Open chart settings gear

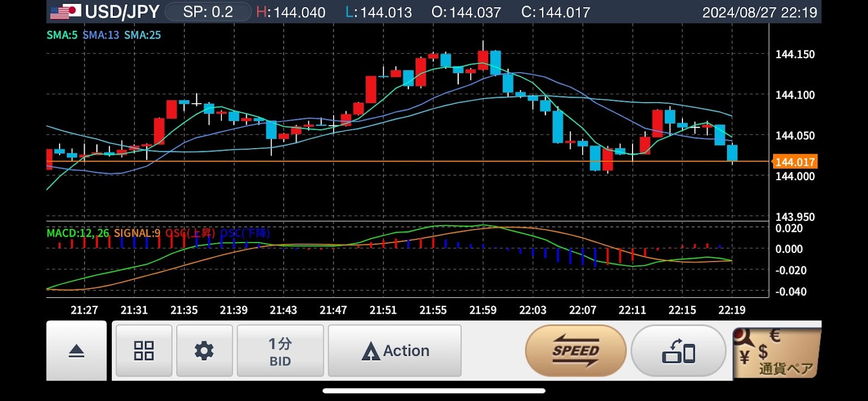point(204,351)
